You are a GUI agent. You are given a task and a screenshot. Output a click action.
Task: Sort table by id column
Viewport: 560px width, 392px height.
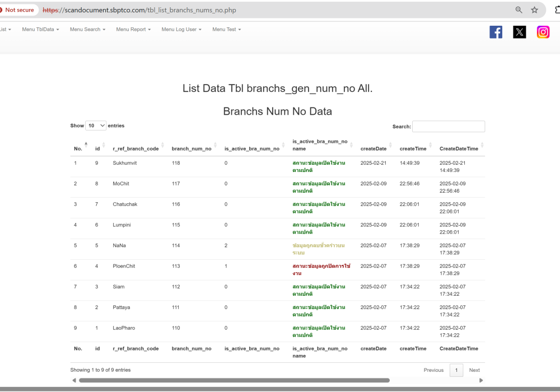pyautogui.click(x=99, y=148)
